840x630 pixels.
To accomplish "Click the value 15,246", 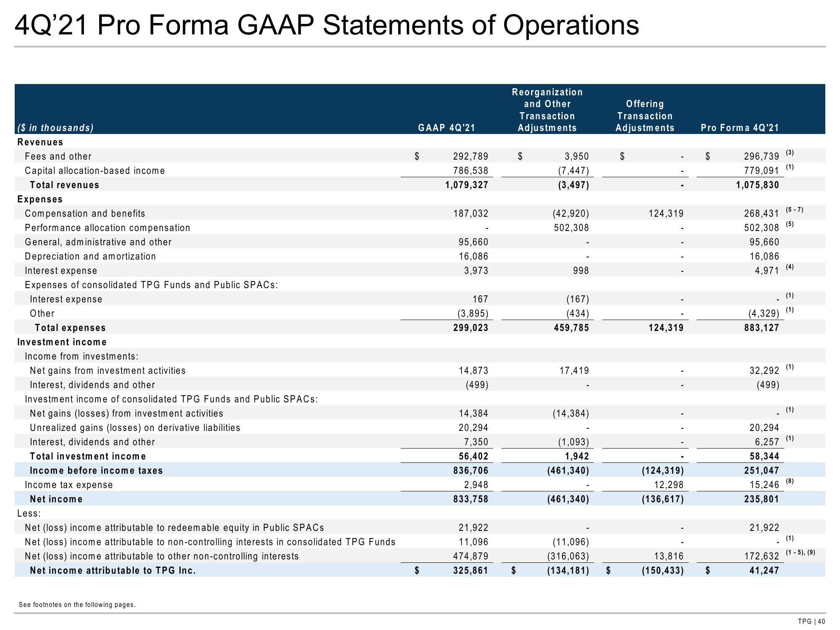I will 764,485.
